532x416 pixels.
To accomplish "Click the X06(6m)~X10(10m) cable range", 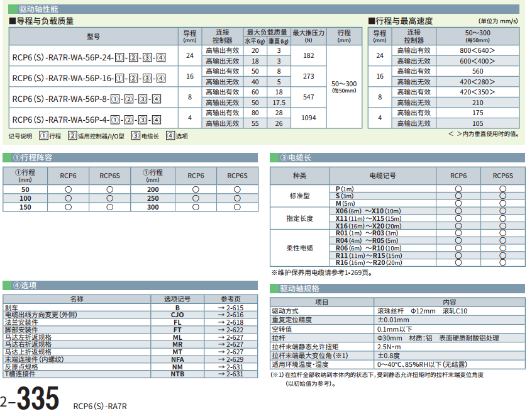I will click(x=368, y=211).
